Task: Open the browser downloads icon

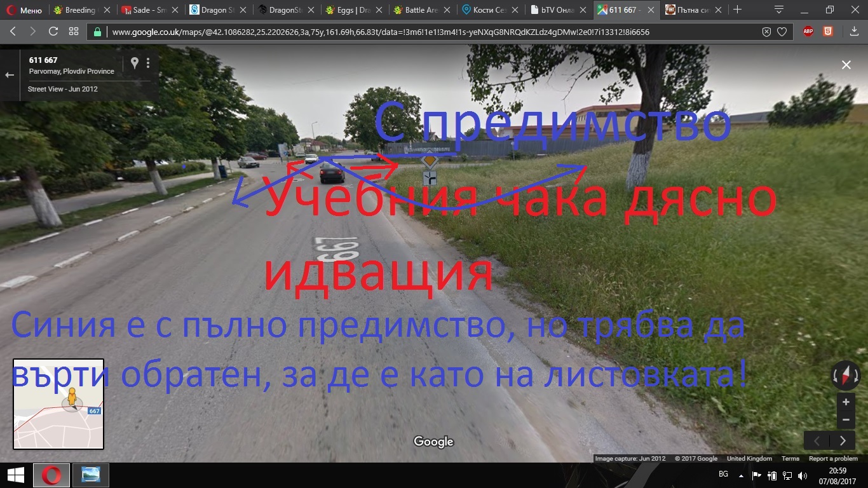Action: (x=853, y=32)
